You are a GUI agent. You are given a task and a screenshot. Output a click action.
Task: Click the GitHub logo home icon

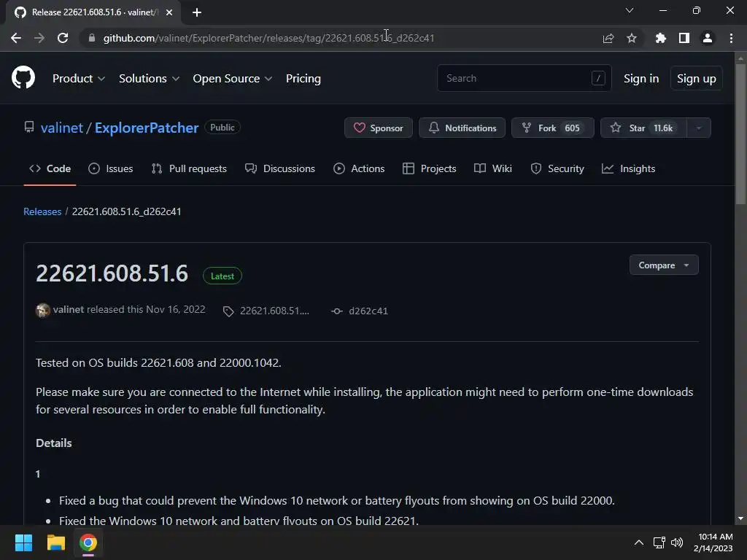click(x=23, y=78)
